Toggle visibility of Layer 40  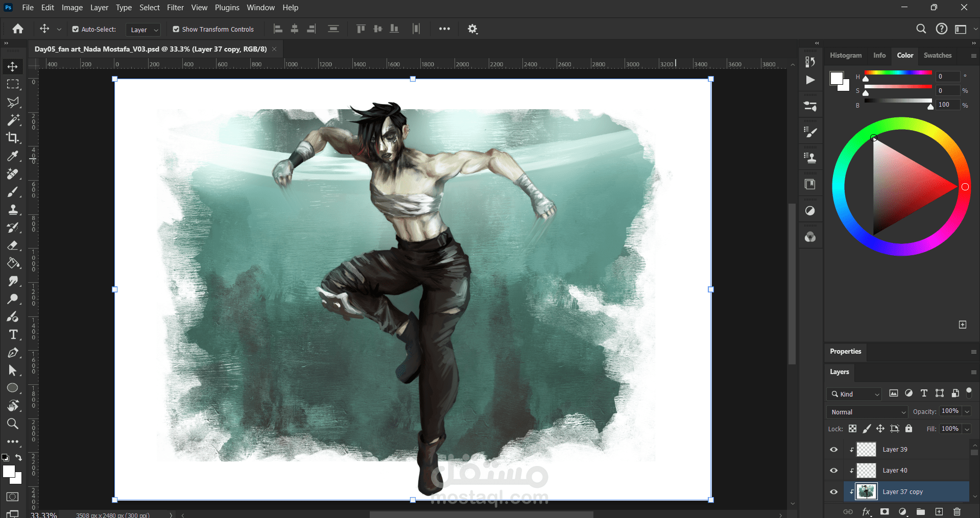point(833,471)
